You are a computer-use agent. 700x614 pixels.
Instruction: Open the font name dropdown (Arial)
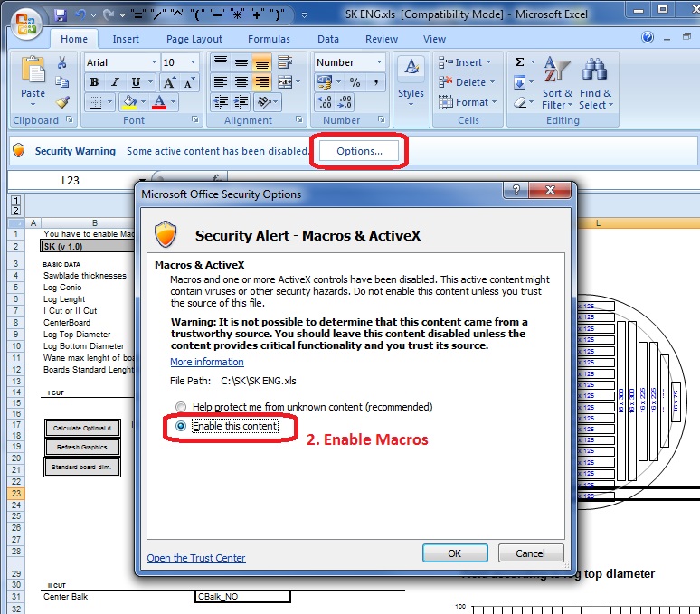point(154,62)
